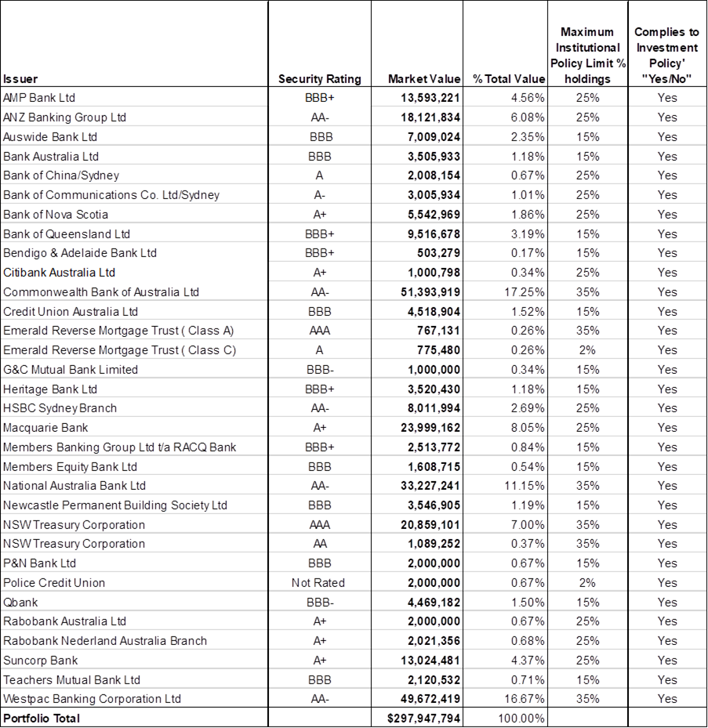Select the 20,859,101 NSW Treasury value
The height and width of the screenshot is (728, 708).
click(430, 524)
